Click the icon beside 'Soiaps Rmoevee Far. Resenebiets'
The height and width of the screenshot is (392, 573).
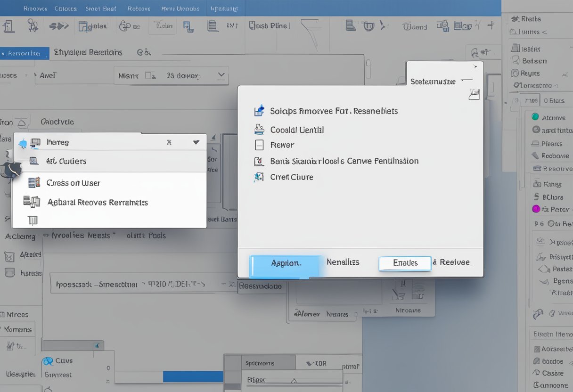tap(259, 111)
